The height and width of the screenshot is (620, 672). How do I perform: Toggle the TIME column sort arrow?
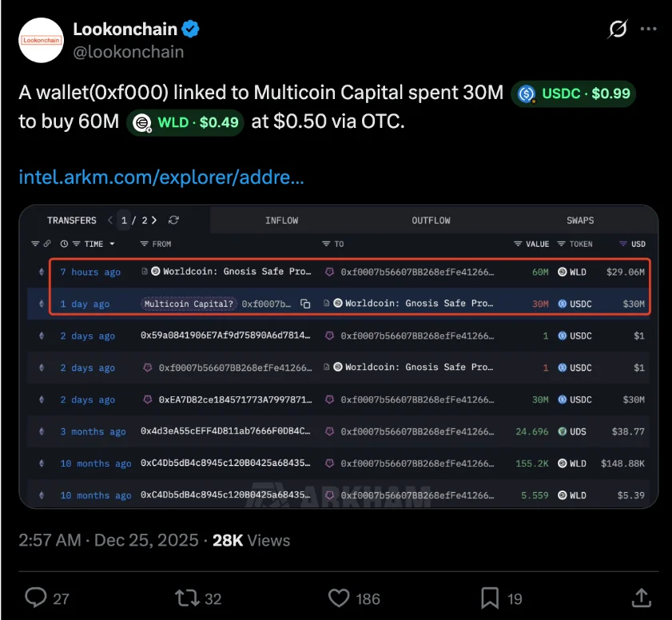coord(112,244)
